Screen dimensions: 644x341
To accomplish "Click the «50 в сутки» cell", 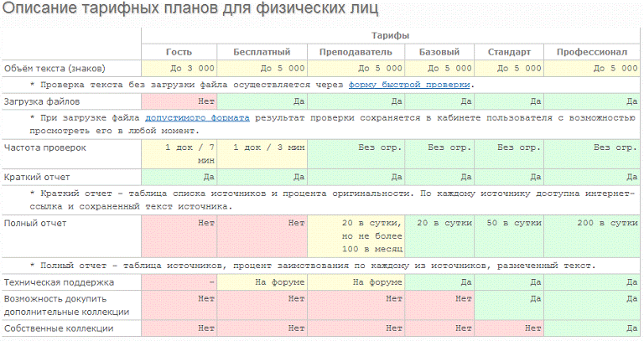I will (x=509, y=236).
